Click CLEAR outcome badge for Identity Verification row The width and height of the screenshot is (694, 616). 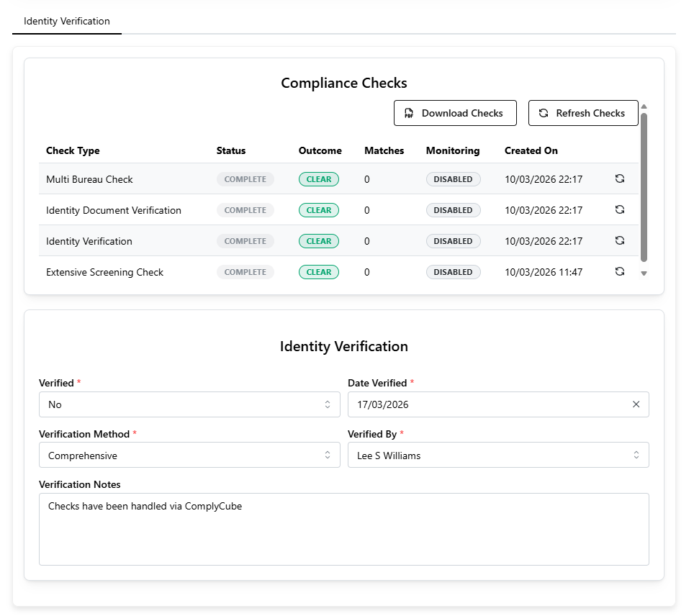[319, 241]
